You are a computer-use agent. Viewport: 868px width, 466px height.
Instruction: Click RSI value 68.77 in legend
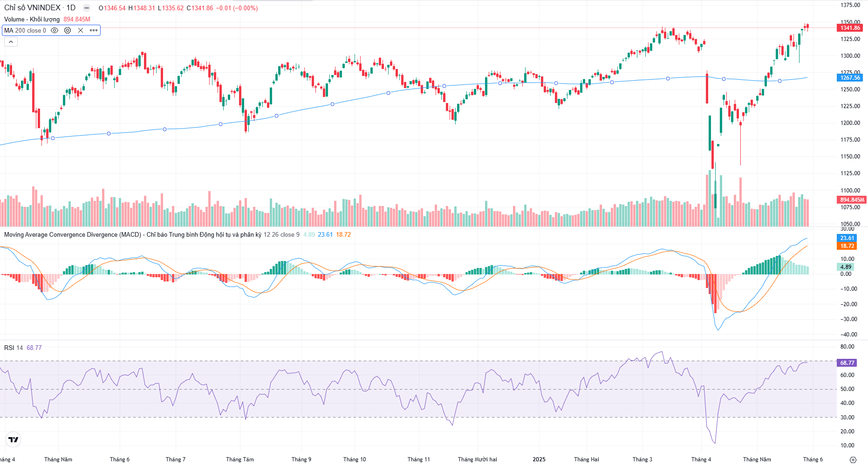[34, 348]
